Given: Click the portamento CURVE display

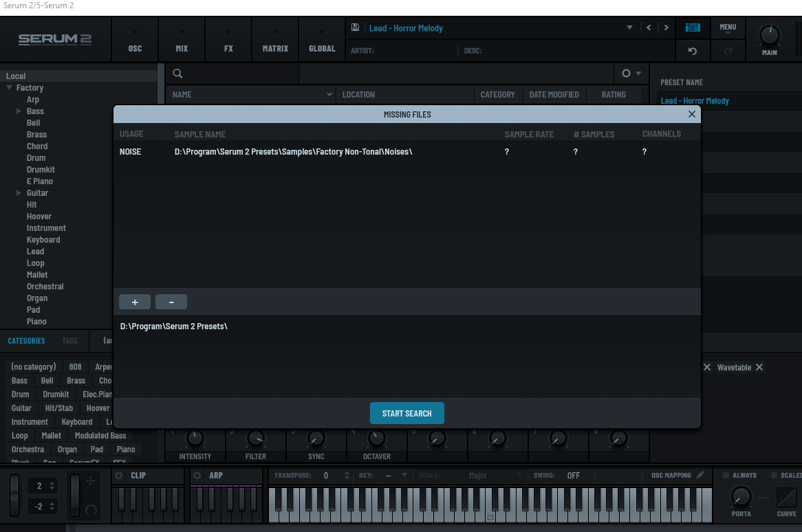Looking at the screenshot, I should (x=786, y=497).
